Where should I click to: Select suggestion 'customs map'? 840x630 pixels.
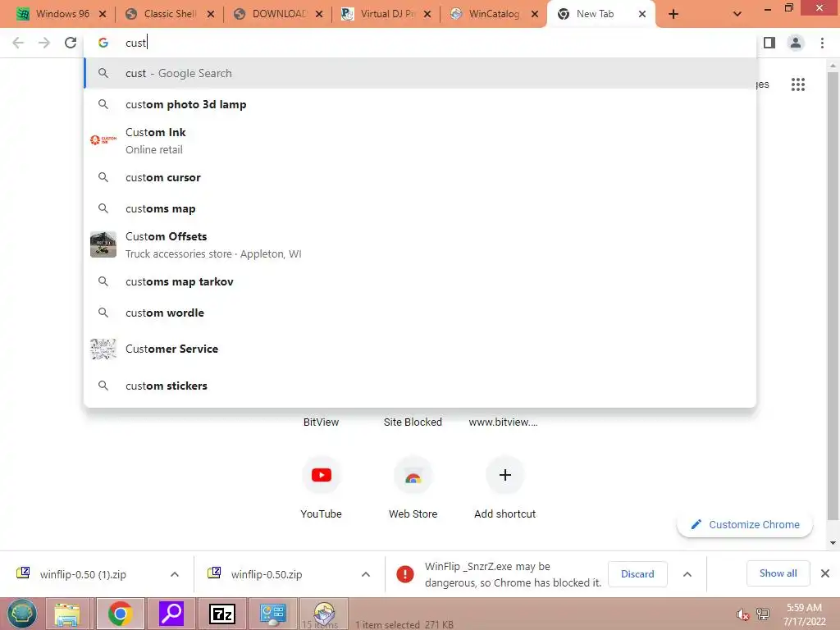pos(420,208)
